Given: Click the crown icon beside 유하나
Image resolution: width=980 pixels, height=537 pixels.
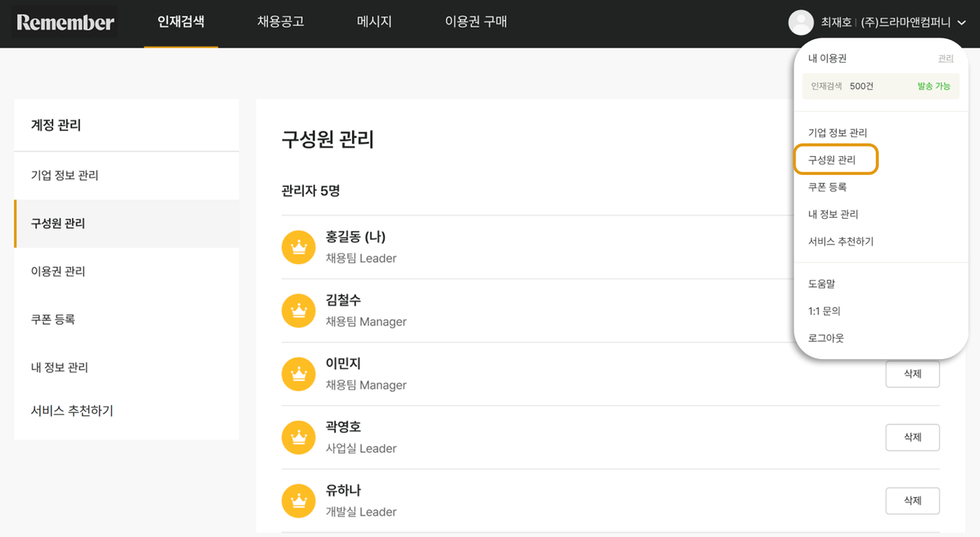Looking at the screenshot, I should pos(298,501).
